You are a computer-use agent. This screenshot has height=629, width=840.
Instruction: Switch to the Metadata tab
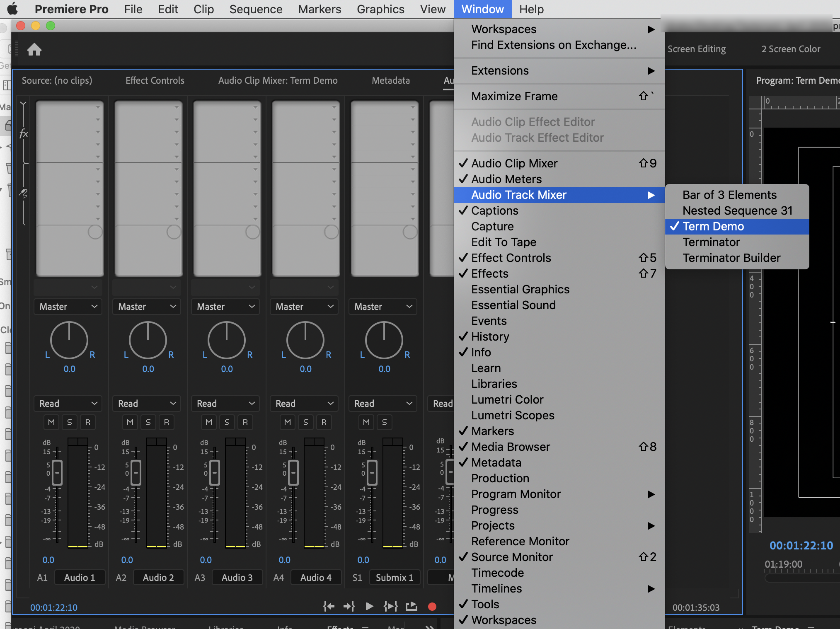tap(390, 80)
